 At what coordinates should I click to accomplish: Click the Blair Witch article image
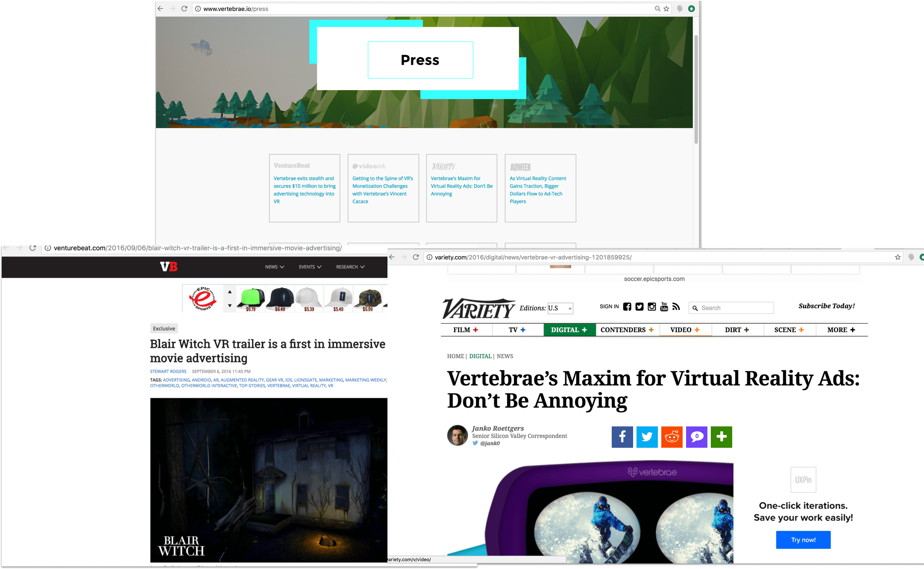(269, 480)
